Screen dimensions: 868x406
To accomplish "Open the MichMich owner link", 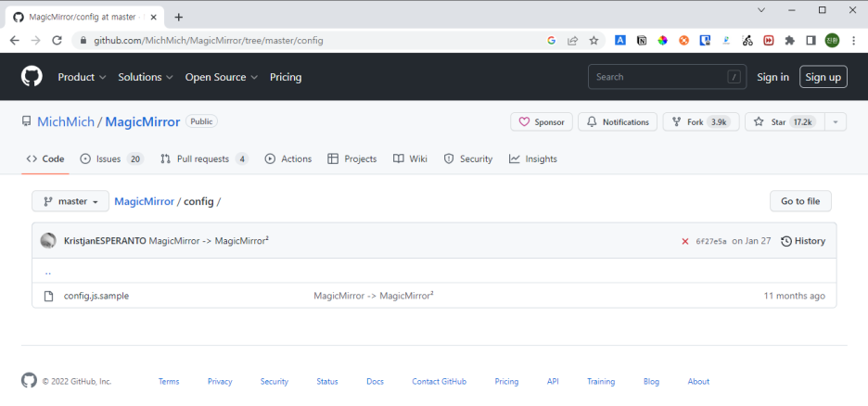I will [66, 121].
